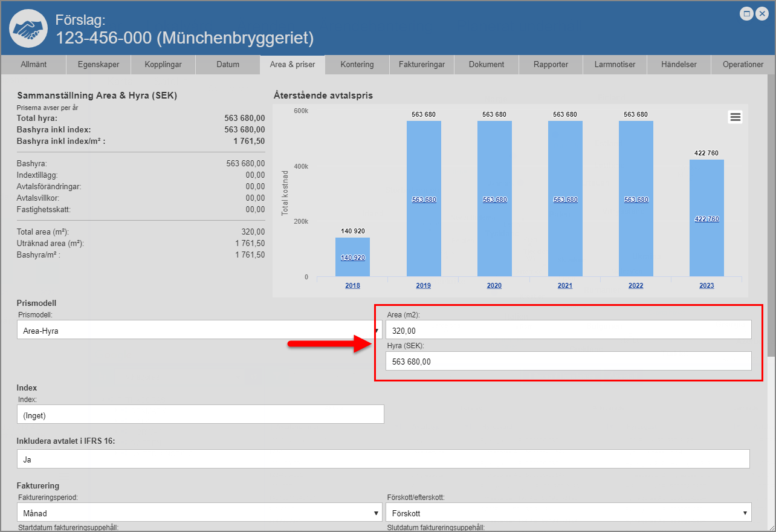The width and height of the screenshot is (776, 532).
Task: Close the Förslag dialog
Action: pos(762,13)
